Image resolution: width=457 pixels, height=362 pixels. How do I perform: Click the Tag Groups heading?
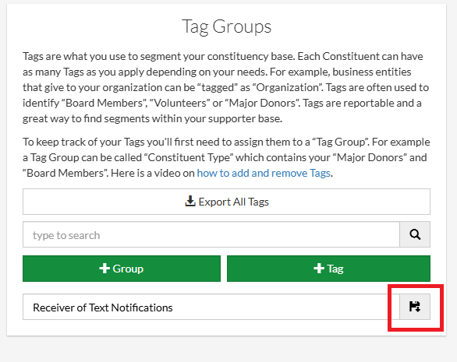click(x=227, y=27)
